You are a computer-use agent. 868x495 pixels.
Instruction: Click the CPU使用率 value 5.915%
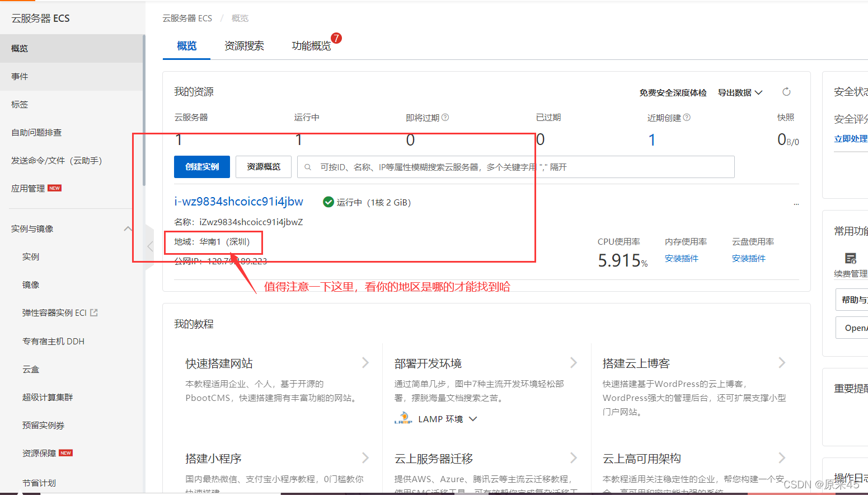coord(622,260)
